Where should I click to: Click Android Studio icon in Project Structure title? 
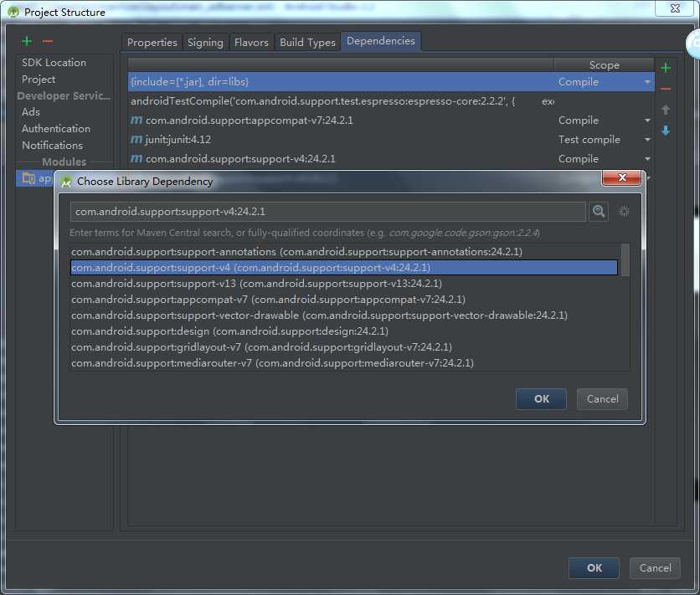click(x=13, y=12)
